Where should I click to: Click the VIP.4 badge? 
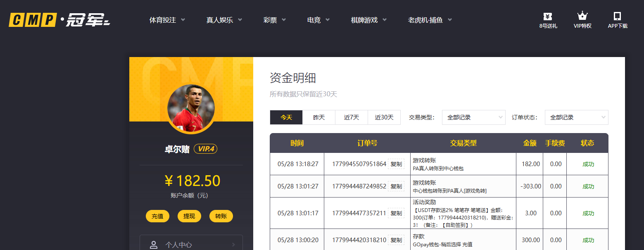click(205, 149)
